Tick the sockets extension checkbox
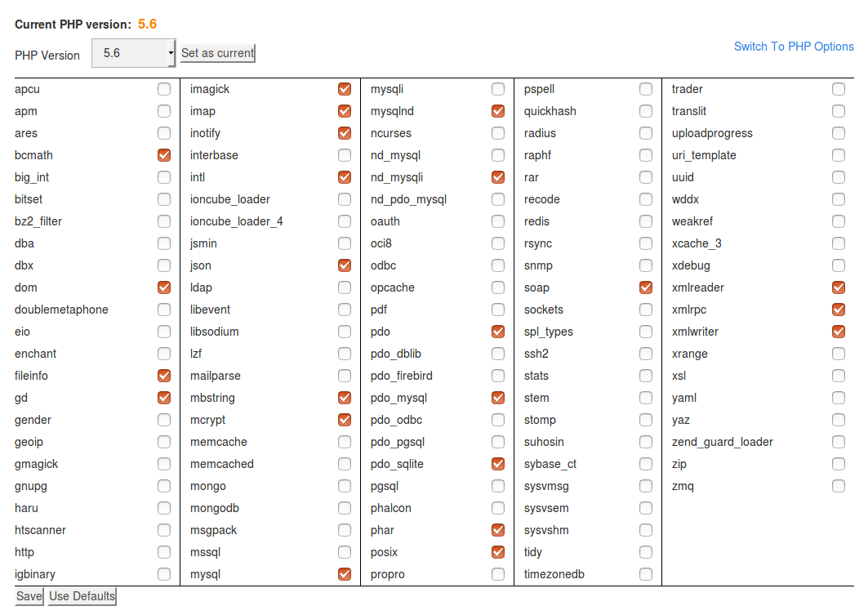This screenshot has width=868, height=615. click(x=646, y=310)
